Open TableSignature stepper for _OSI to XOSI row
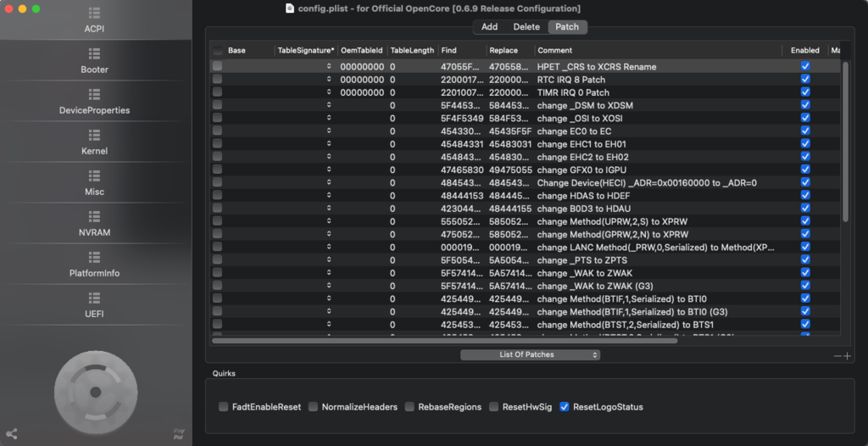This screenshot has height=446, width=868. 329,118
